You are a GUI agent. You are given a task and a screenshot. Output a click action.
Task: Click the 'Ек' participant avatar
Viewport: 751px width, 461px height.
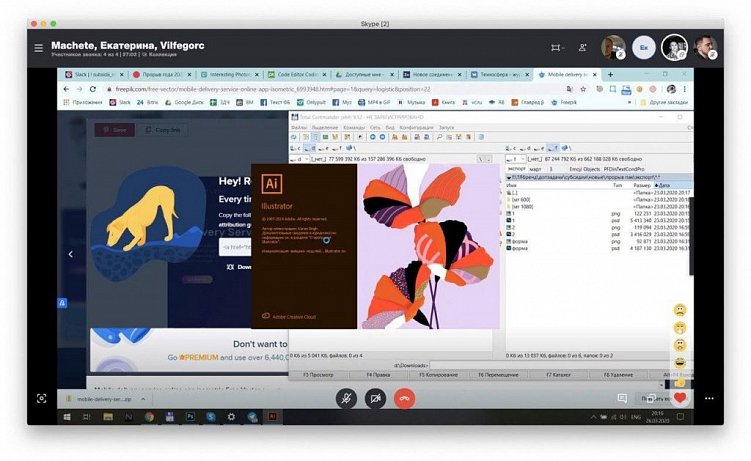[x=644, y=47]
